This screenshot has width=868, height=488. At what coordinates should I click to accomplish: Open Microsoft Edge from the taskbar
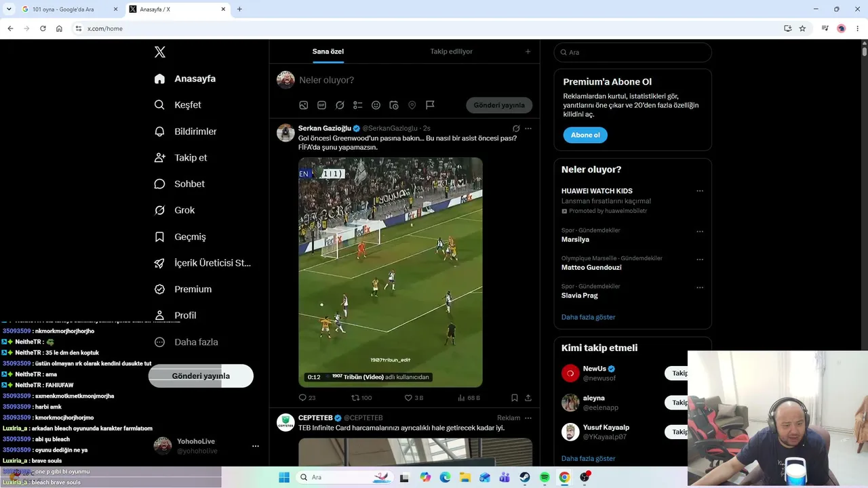pyautogui.click(x=445, y=477)
